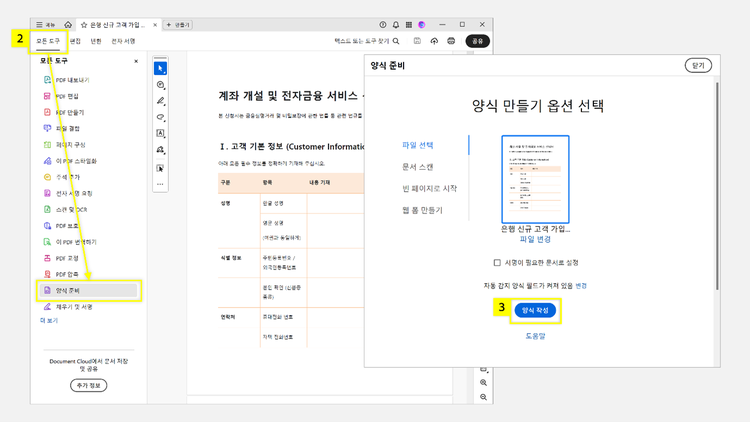Click the 더 보기 link
The image size is (750, 422).
49,321
